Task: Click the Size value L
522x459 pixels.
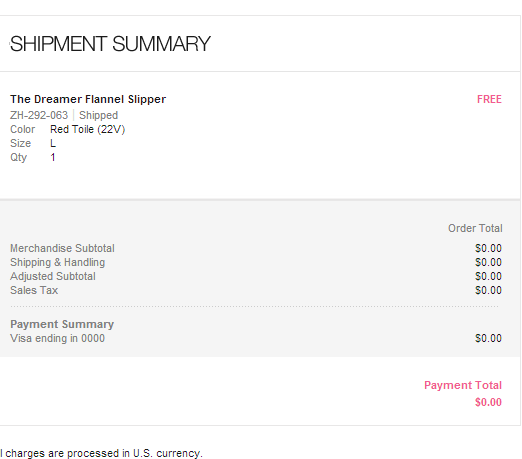Action: coord(53,143)
